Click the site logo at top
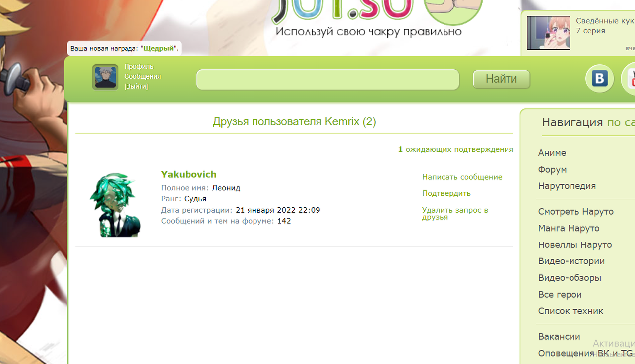This screenshot has height=364, width=635. click(377, 18)
